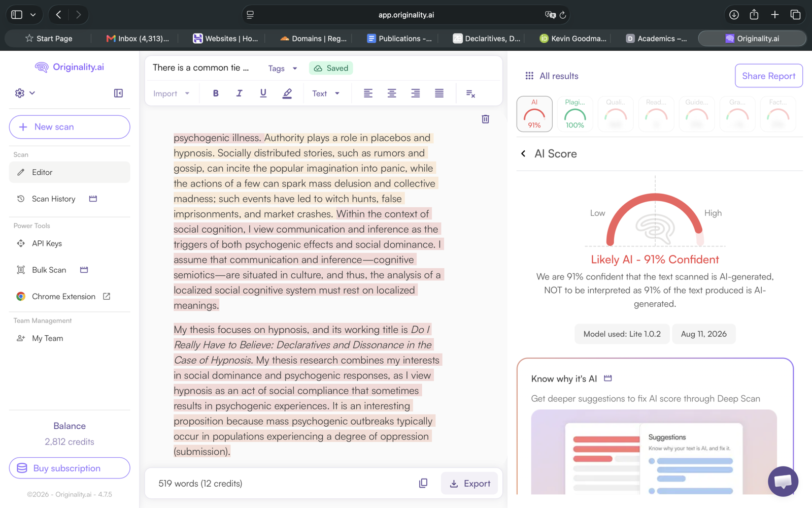Screen dimensions: 812x508
Task: Expand Safari sidebar options chevron
Action: pos(33,15)
